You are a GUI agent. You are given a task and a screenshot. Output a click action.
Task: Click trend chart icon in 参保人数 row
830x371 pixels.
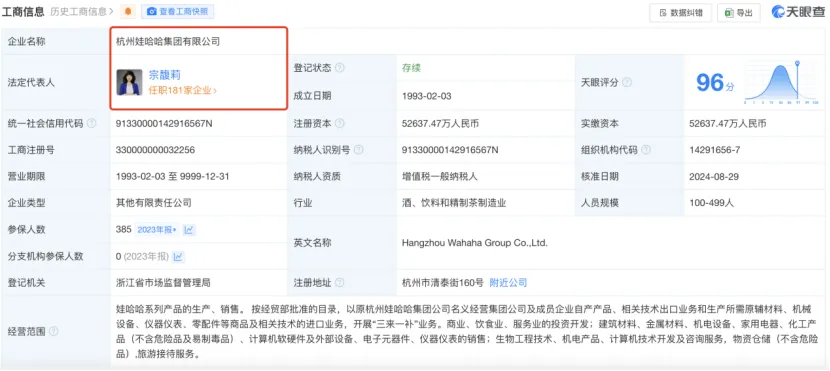[x=189, y=230]
